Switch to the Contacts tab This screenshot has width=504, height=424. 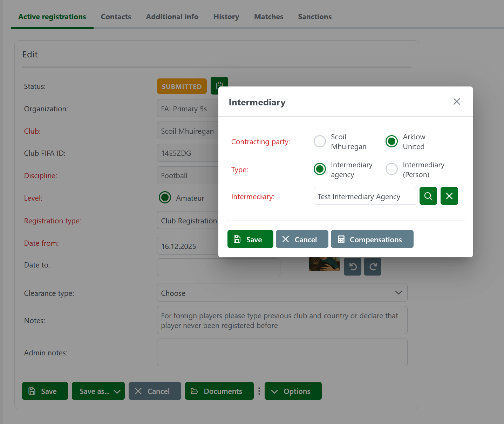click(x=116, y=17)
